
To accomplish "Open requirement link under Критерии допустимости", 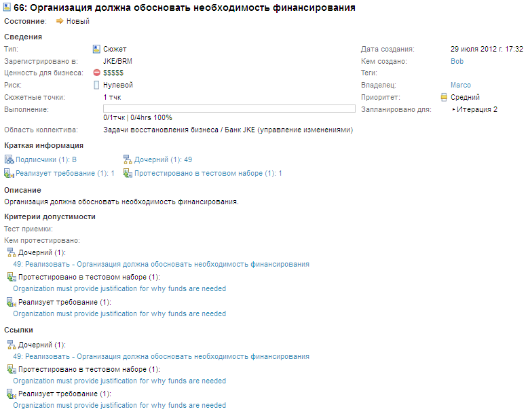I will [119, 313].
